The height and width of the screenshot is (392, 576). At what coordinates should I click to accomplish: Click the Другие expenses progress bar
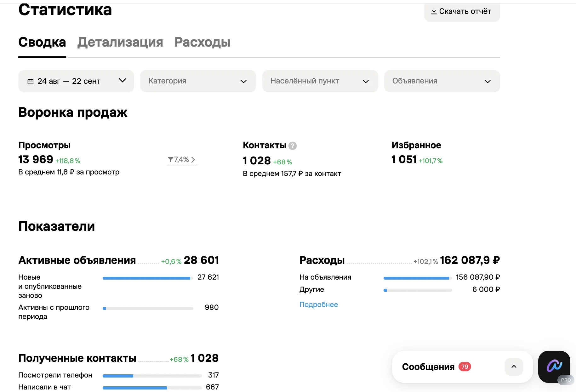[418, 290]
